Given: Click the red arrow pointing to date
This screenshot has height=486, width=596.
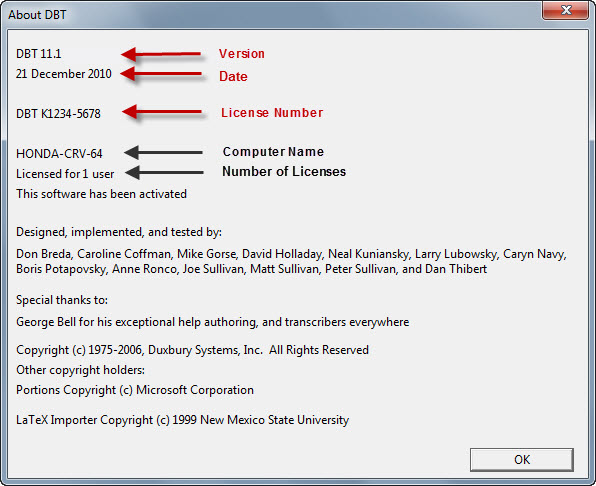Looking at the screenshot, I should [x=161, y=74].
